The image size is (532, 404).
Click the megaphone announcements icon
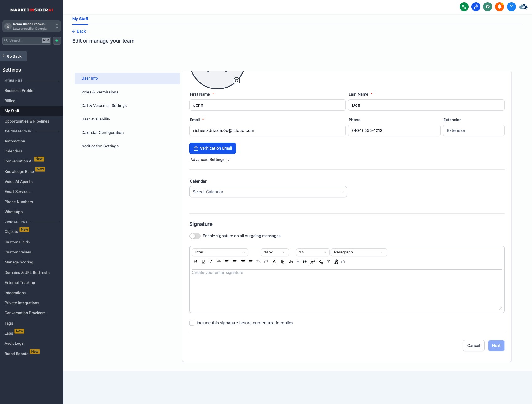coord(487,7)
